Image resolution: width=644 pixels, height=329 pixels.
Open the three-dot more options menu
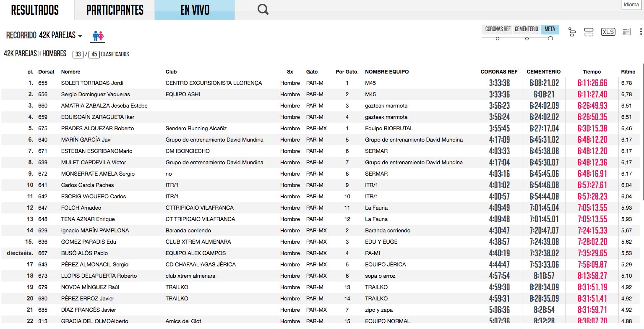coord(641,32)
